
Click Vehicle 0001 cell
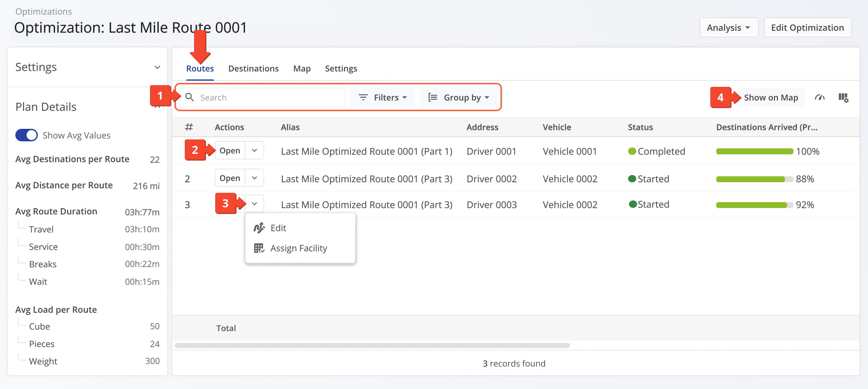pos(570,151)
